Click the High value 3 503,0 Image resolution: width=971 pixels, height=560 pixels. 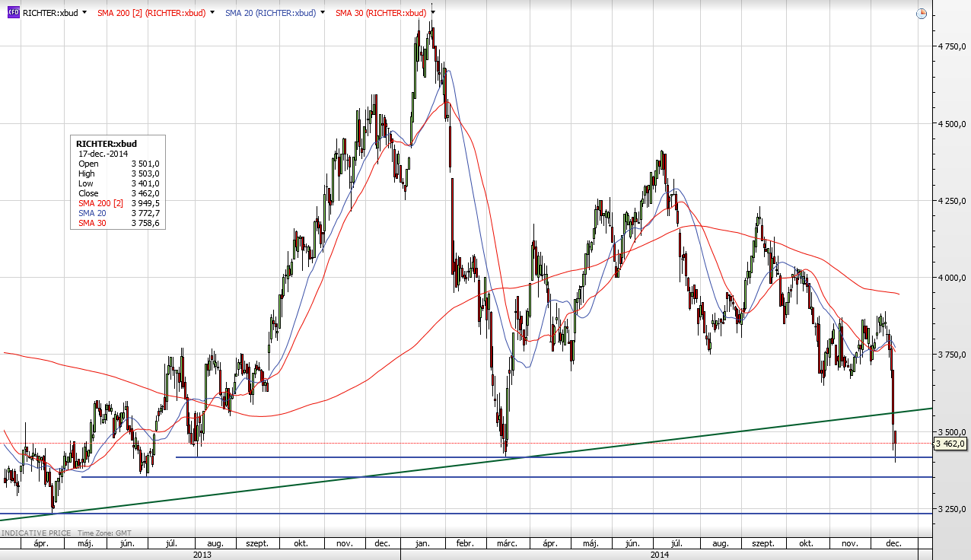[x=145, y=173]
